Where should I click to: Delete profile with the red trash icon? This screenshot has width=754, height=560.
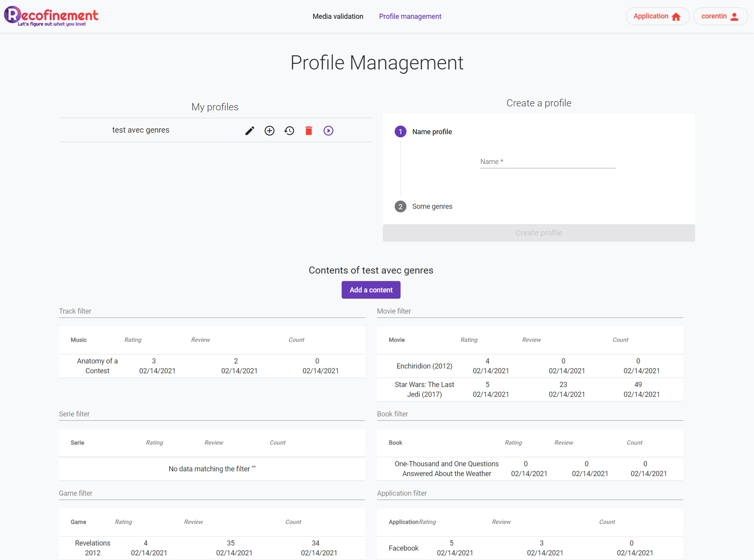click(x=309, y=131)
